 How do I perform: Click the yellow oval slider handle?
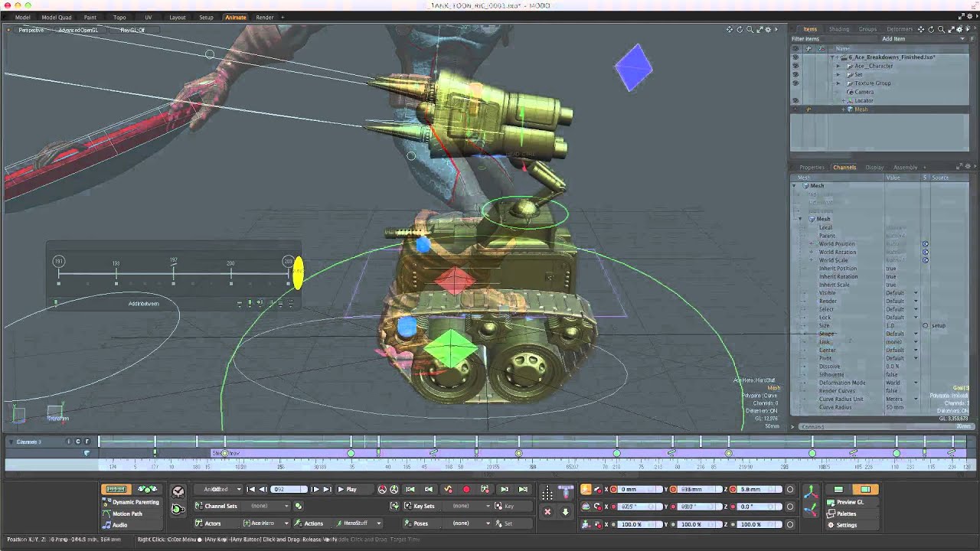(298, 273)
